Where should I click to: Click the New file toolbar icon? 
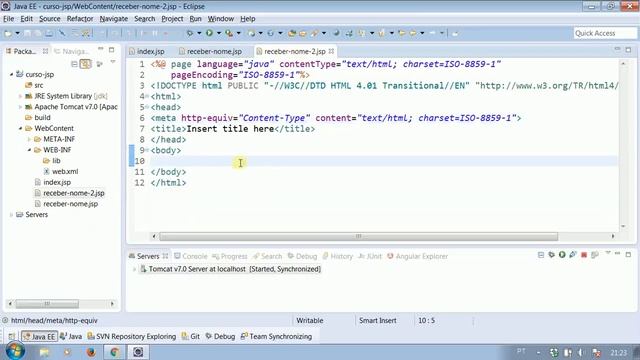click(8, 33)
